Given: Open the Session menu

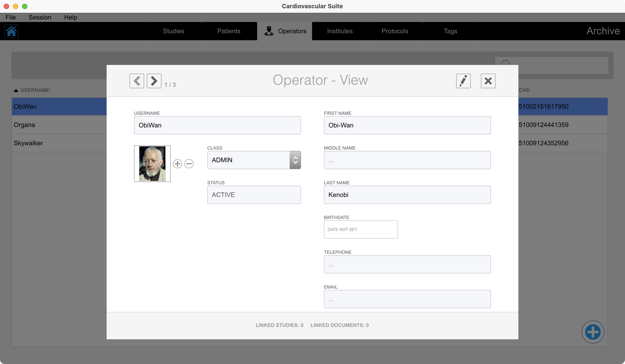Looking at the screenshot, I should click(40, 17).
